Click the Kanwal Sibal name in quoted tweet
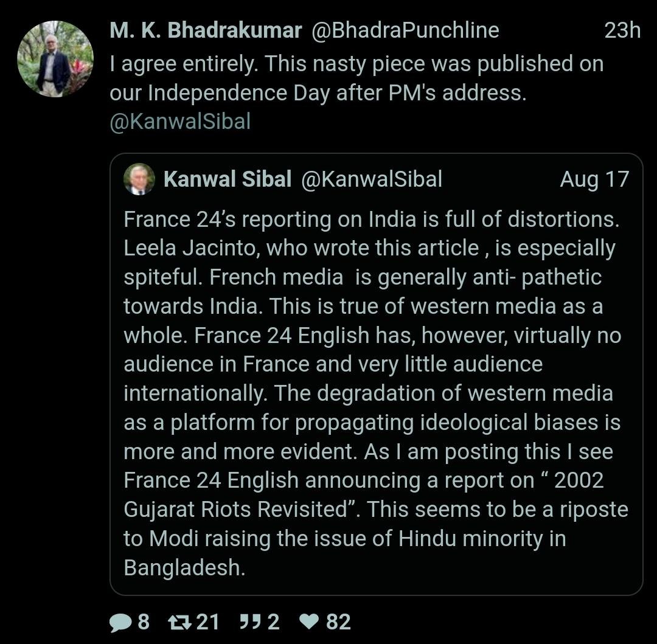 tap(228, 179)
